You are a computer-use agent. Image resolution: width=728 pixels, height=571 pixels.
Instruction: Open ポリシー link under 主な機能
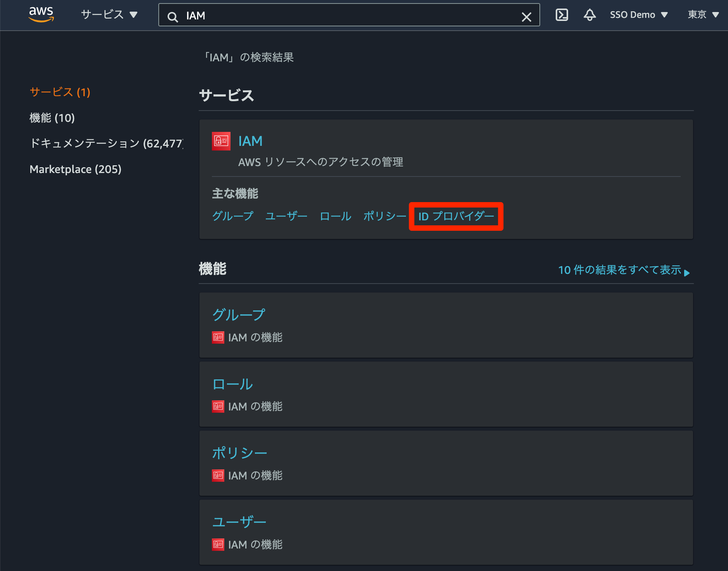pyautogui.click(x=385, y=216)
